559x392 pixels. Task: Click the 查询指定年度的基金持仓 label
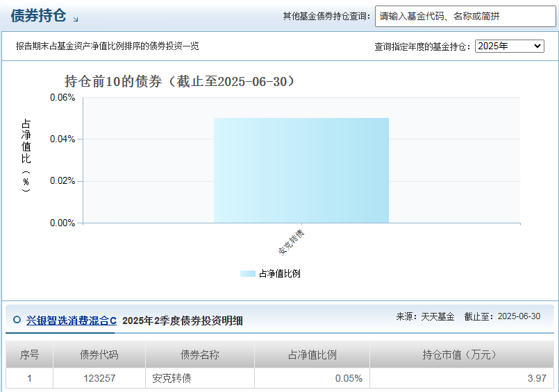pyautogui.click(x=422, y=46)
